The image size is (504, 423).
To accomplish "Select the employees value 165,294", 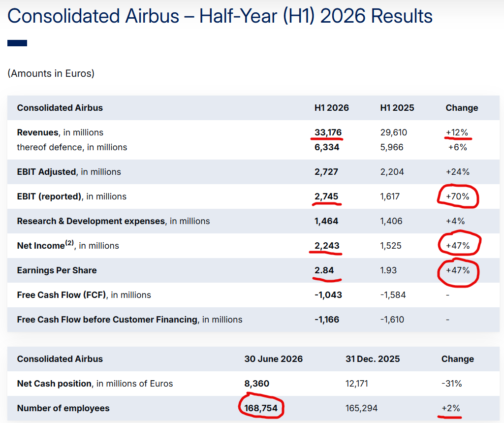I will click(x=362, y=409).
